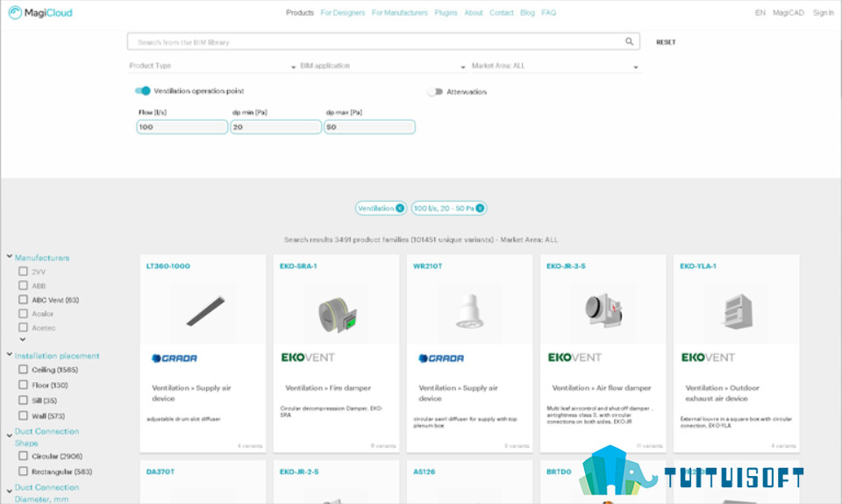This screenshot has height=504, width=842.
Task: Show more manufacturers with down chevron
Action: (23, 339)
